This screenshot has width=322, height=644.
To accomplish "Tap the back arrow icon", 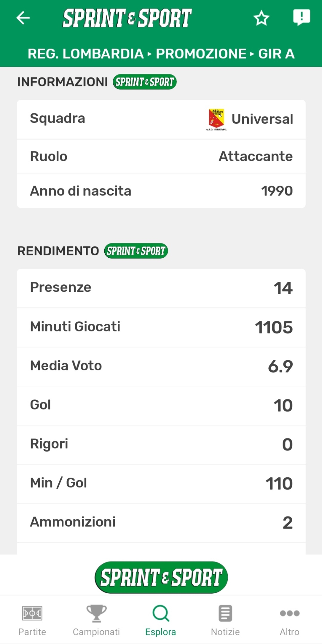I will coord(23,18).
